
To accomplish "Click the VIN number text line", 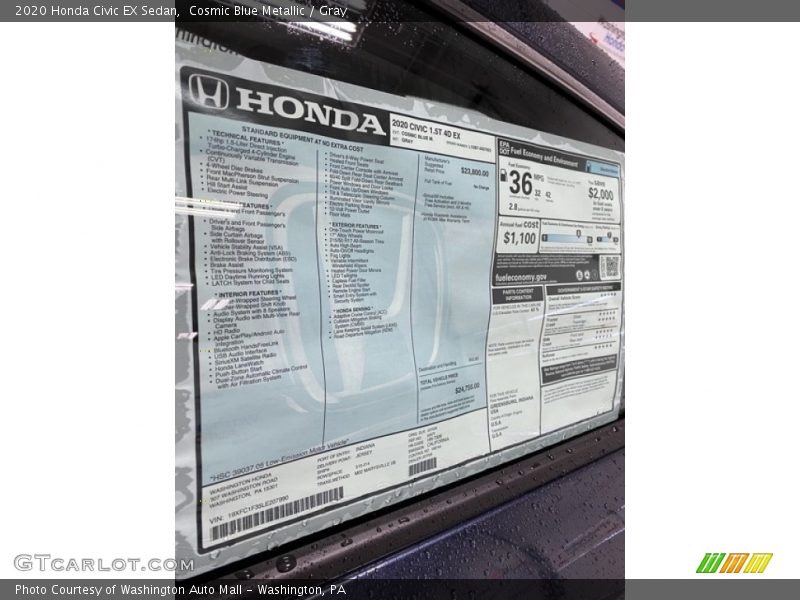I will click(x=249, y=509).
